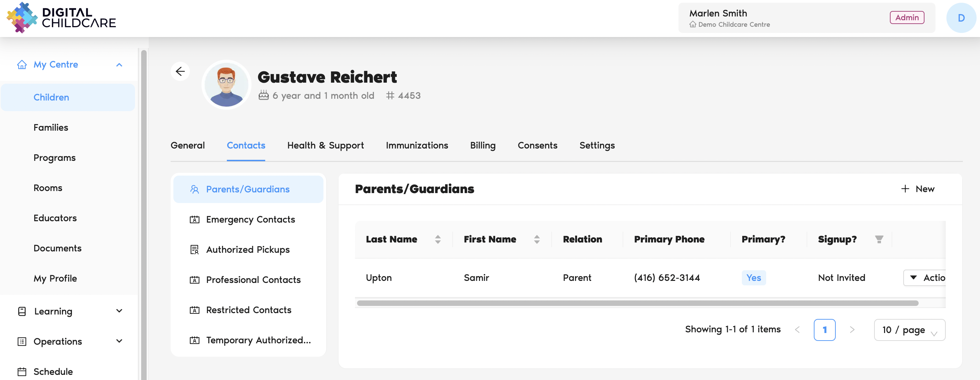The width and height of the screenshot is (980, 380).
Task: Switch to the Billing tab
Action: point(482,145)
